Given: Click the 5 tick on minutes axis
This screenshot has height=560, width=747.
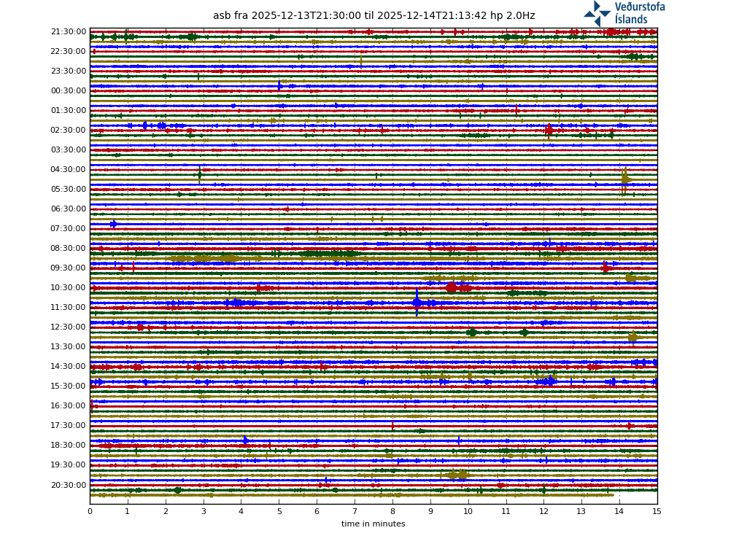Looking at the screenshot, I should pos(279,511).
